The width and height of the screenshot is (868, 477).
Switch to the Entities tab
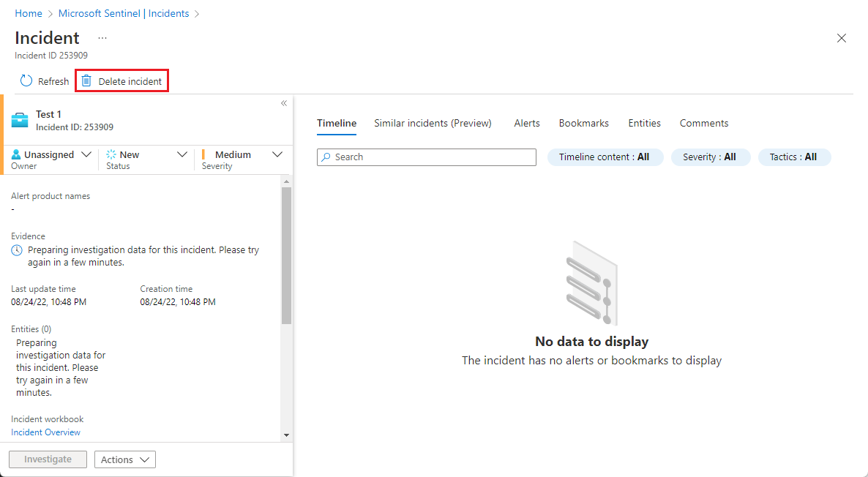tap(644, 123)
